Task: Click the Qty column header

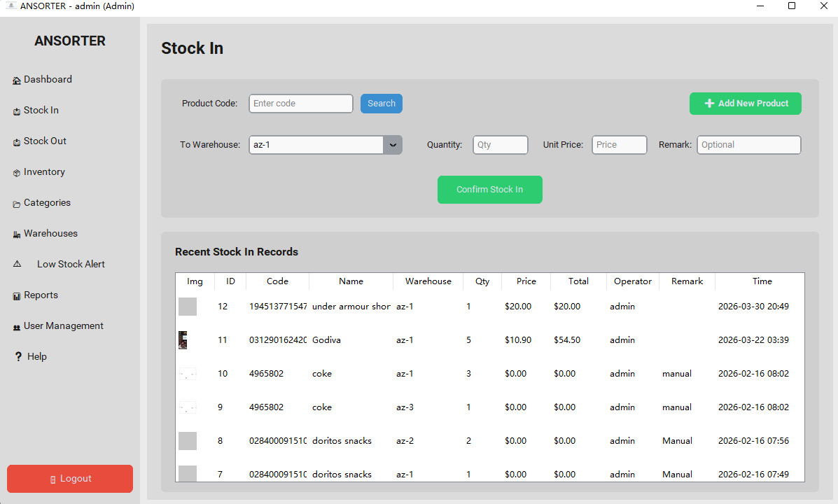Action: [x=482, y=281]
